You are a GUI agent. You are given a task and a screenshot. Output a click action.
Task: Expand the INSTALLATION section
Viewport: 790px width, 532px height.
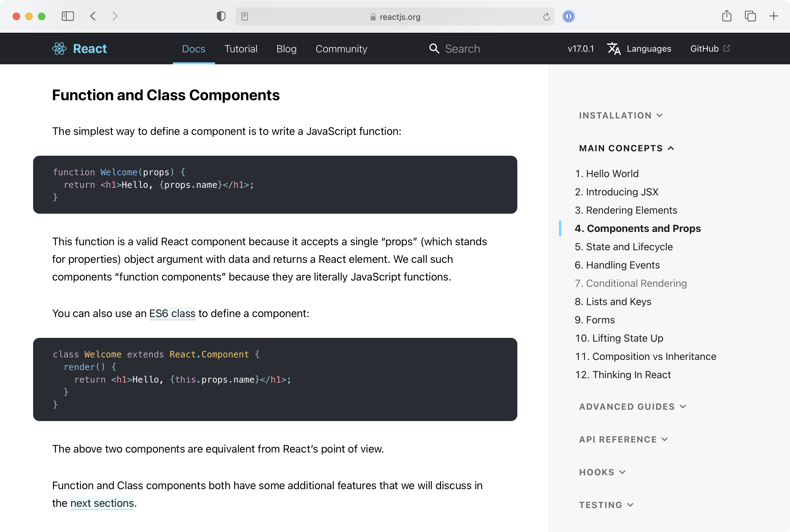[x=620, y=115]
